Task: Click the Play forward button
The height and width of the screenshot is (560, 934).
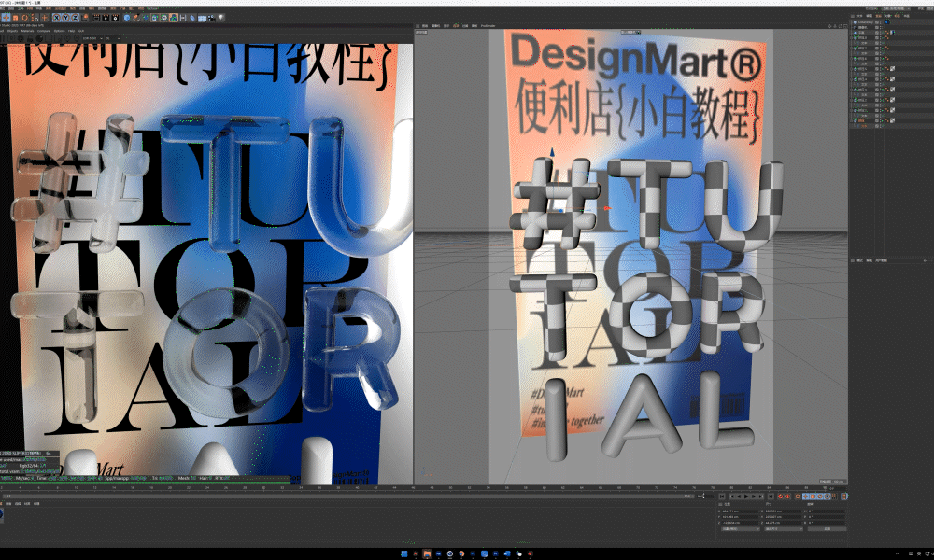Action: 746,497
